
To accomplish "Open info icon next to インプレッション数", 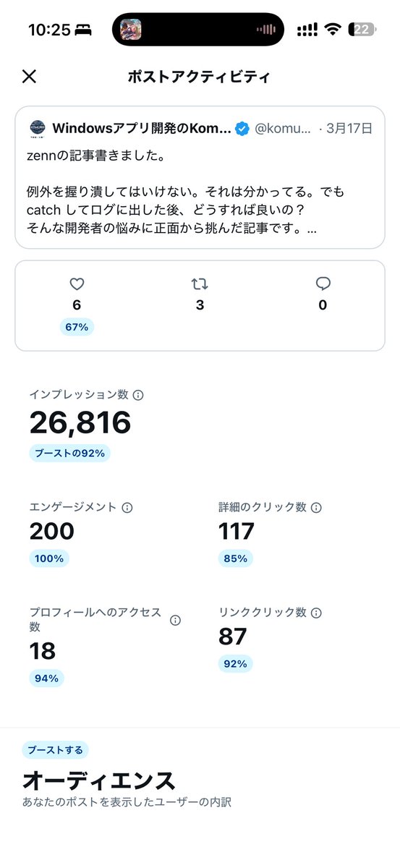I will coord(138,395).
